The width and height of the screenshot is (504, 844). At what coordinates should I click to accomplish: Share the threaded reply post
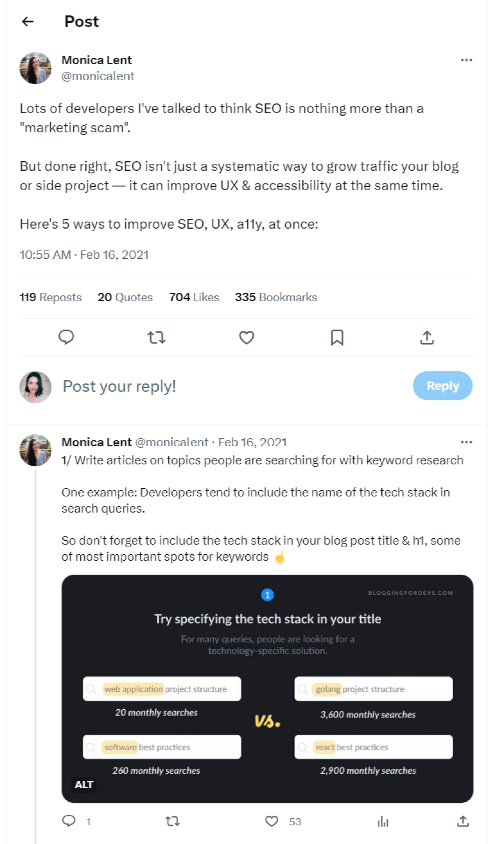(463, 821)
